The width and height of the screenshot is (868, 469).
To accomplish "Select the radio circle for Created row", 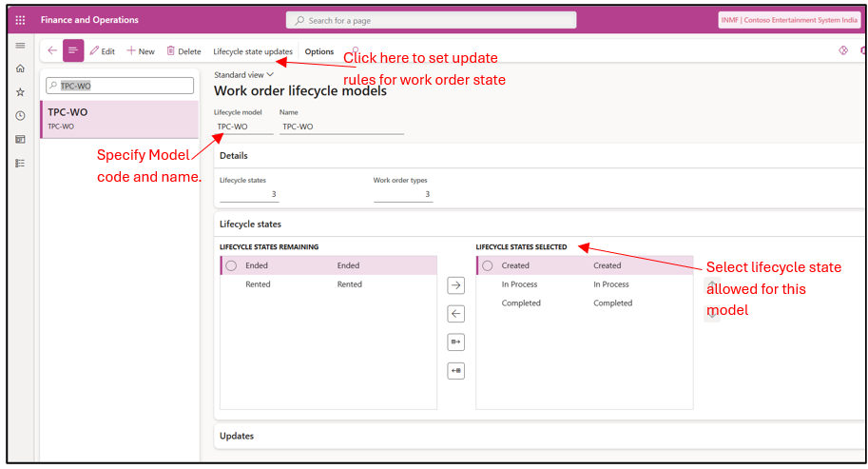I will pyautogui.click(x=488, y=265).
